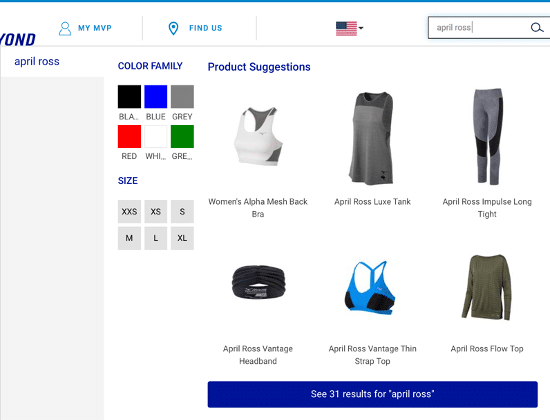The width and height of the screenshot is (550, 420).
Task: Toggle size XXS filter
Action: tap(129, 212)
